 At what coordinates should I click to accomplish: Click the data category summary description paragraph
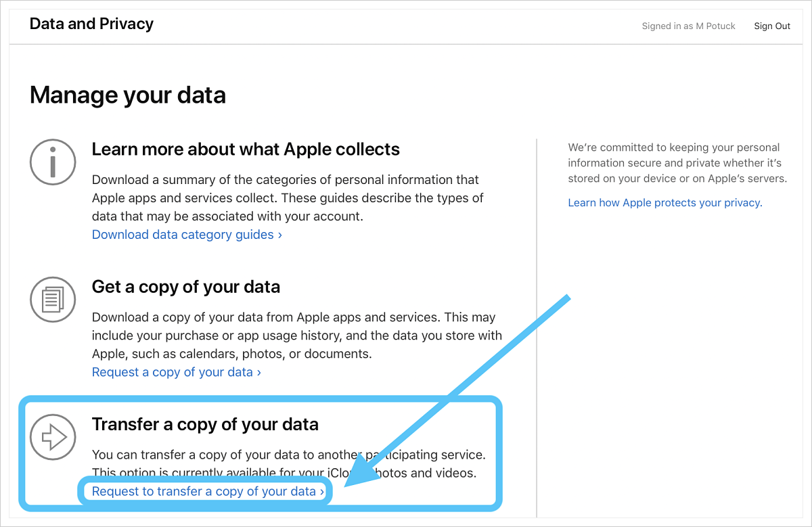(x=288, y=198)
